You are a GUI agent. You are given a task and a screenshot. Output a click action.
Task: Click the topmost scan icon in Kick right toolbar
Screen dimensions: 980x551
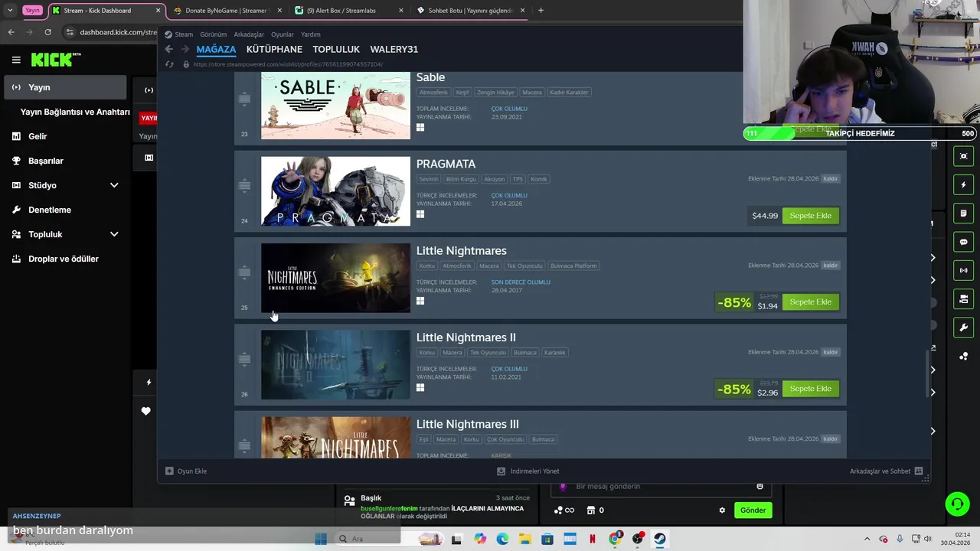tap(963, 156)
